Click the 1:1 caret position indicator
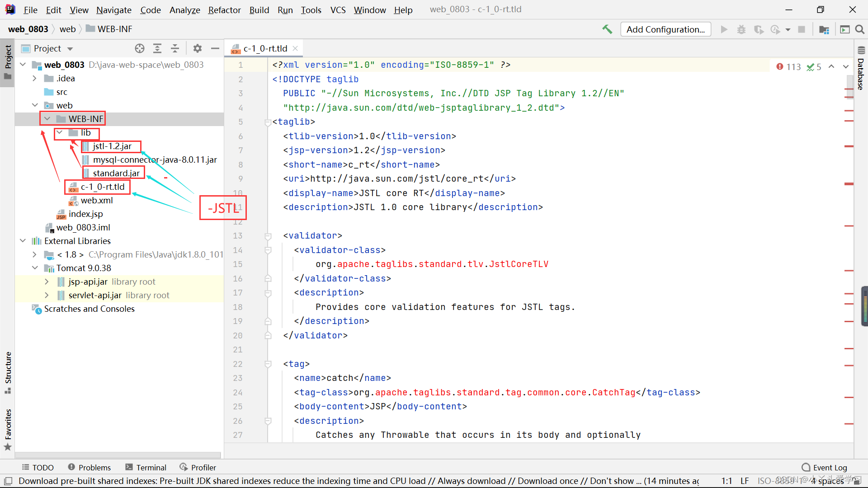Viewport: 868px width, 488px height. tap(726, 481)
